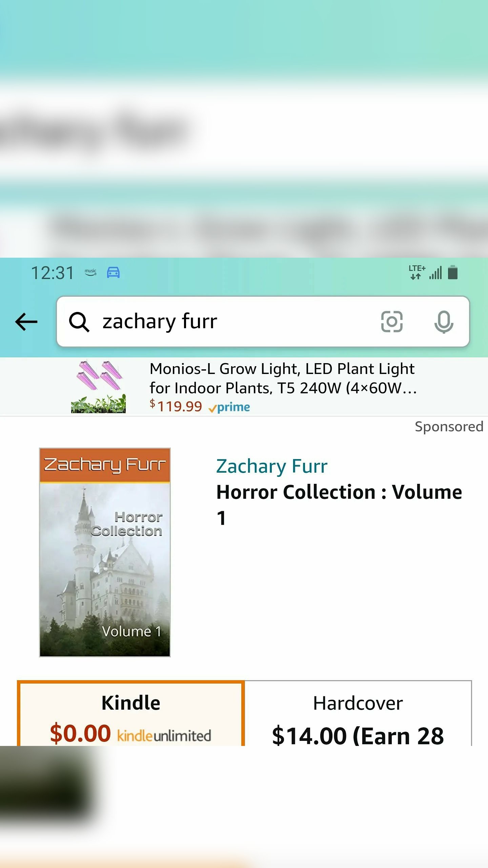
Task: Tap the $119.99 price on ad
Action: [176, 406]
